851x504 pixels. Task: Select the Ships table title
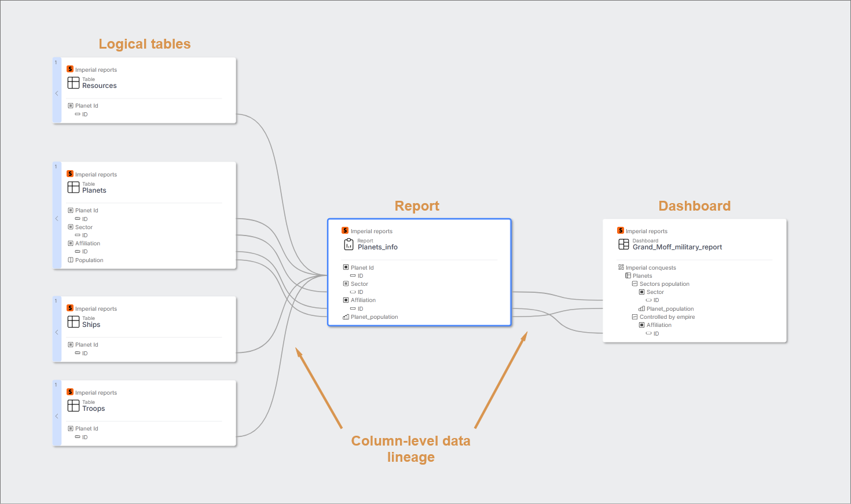coord(91,325)
